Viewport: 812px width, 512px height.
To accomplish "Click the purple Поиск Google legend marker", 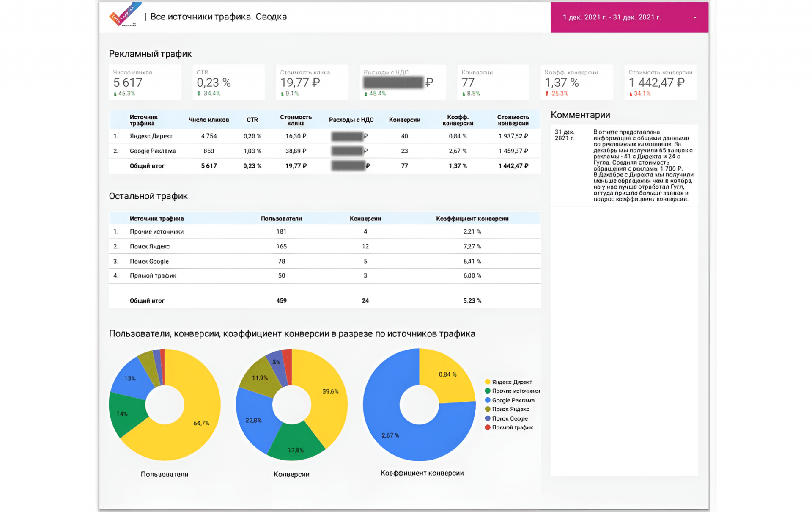I will pos(488,418).
